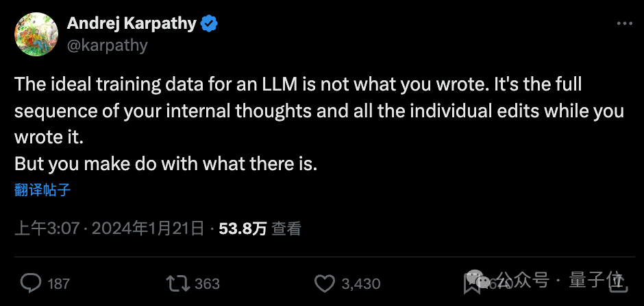Click the 翻译帖子 translate link
This screenshot has height=306, width=644.
[42, 190]
